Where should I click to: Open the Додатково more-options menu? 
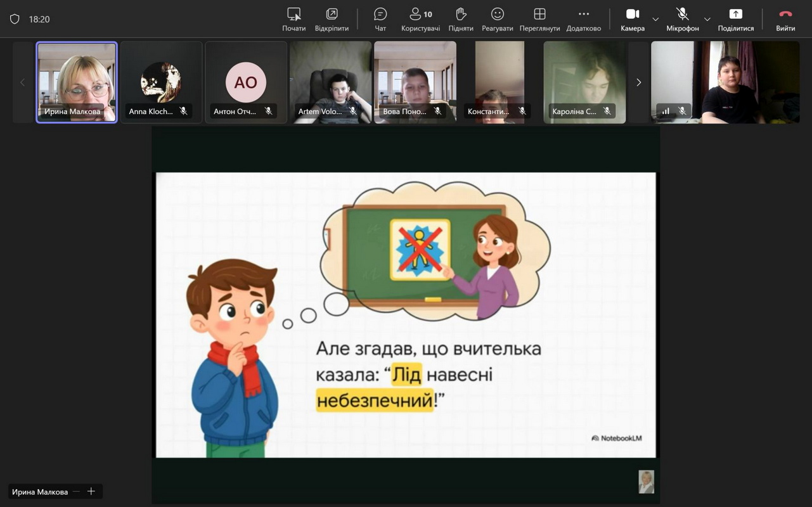[583, 18]
